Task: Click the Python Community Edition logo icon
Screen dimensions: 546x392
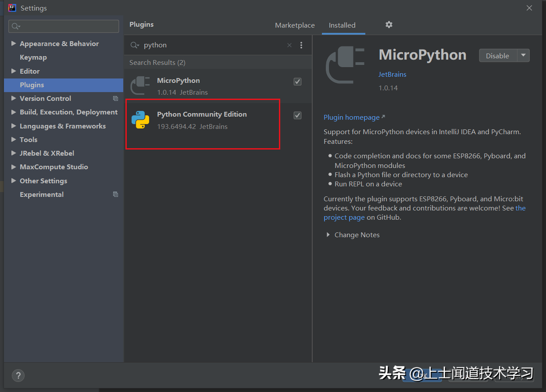Action: click(x=140, y=120)
